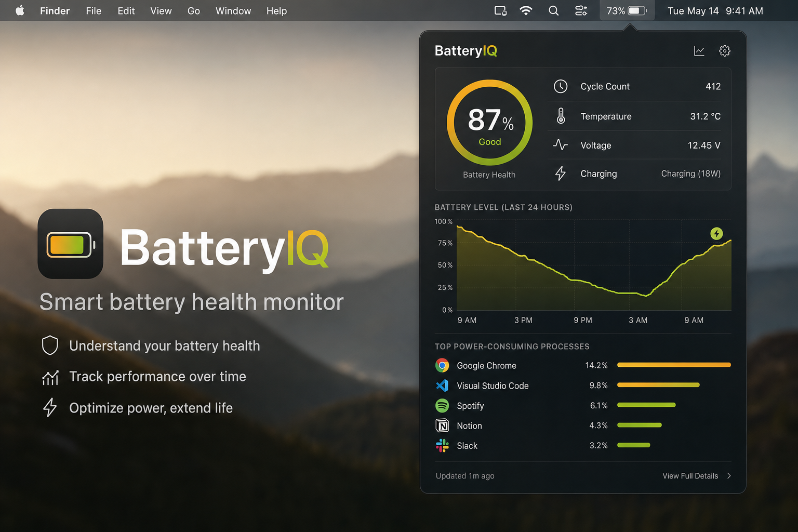Click the BatteryIQ app icon on the left
Screen dimensions: 798x532
(x=71, y=244)
